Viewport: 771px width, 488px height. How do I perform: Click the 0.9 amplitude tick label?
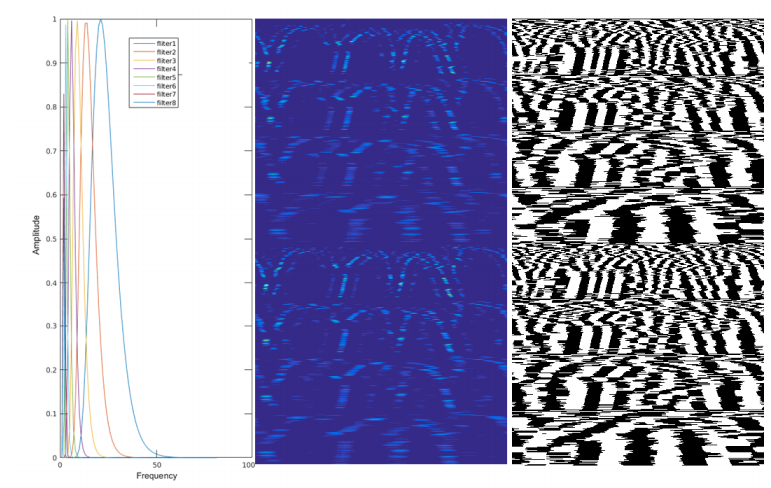51,63
